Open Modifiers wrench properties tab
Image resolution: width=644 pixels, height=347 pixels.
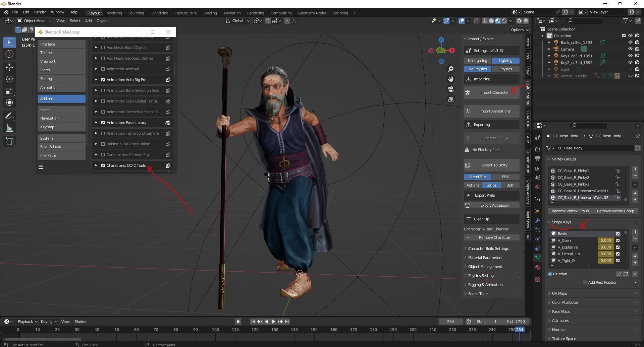point(538,220)
